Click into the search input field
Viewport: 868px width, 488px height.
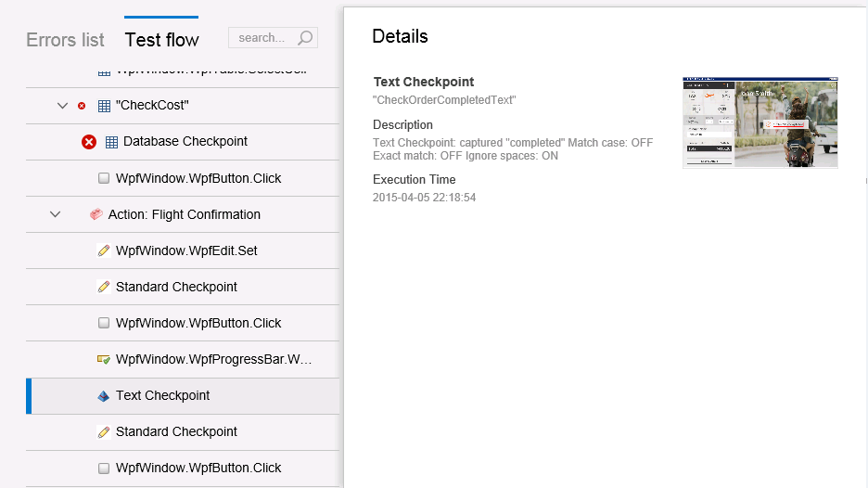pyautogui.click(x=263, y=38)
